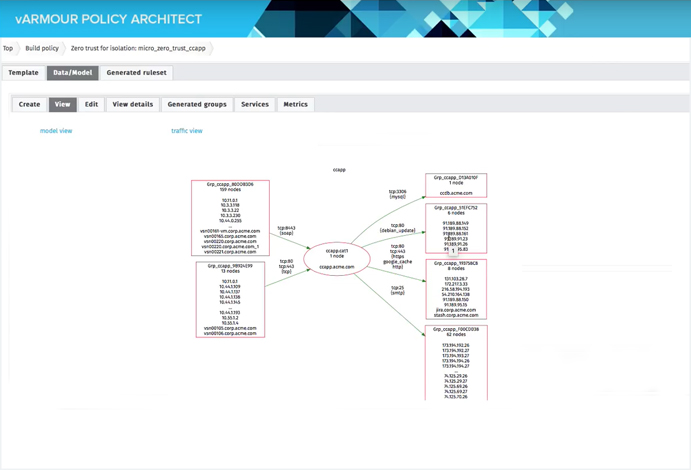Click ccdb.acme.com node entry
Screen dimensions: 691x470
(x=456, y=193)
